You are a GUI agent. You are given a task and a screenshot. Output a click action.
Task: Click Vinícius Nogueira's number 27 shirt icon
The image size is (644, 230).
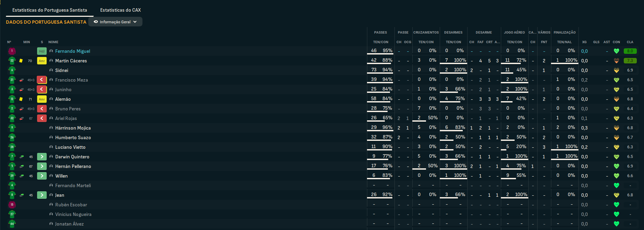tap(12, 214)
